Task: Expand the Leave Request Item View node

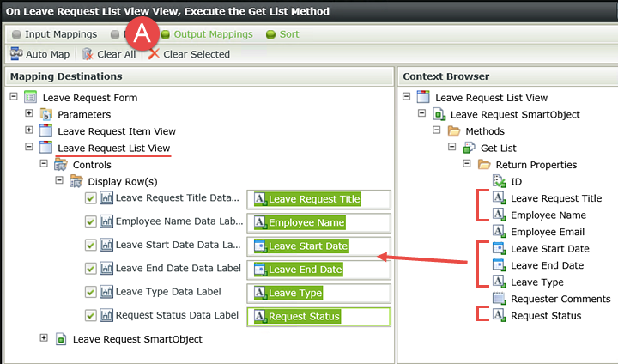Action: point(29,130)
